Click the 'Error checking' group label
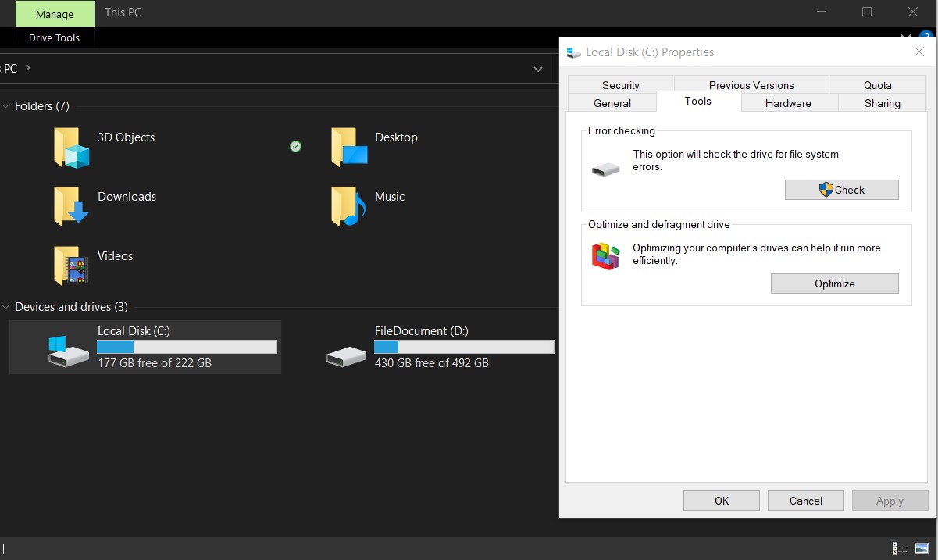This screenshot has height=560, width=938. 622,131
